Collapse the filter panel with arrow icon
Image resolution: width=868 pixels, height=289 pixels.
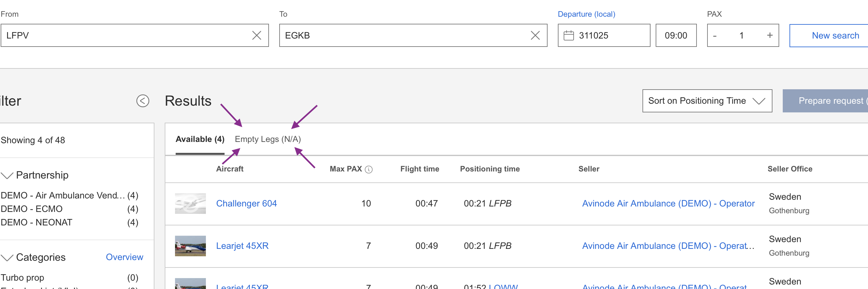[x=143, y=101]
